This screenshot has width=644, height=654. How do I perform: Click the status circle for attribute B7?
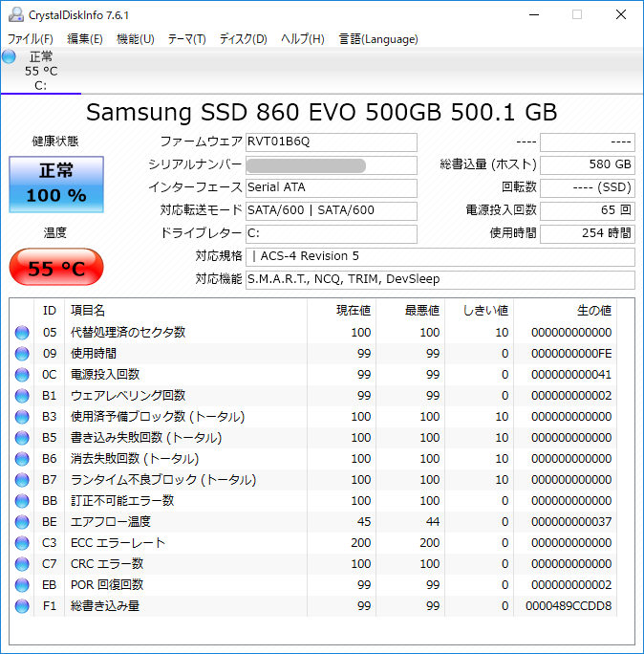(x=22, y=480)
